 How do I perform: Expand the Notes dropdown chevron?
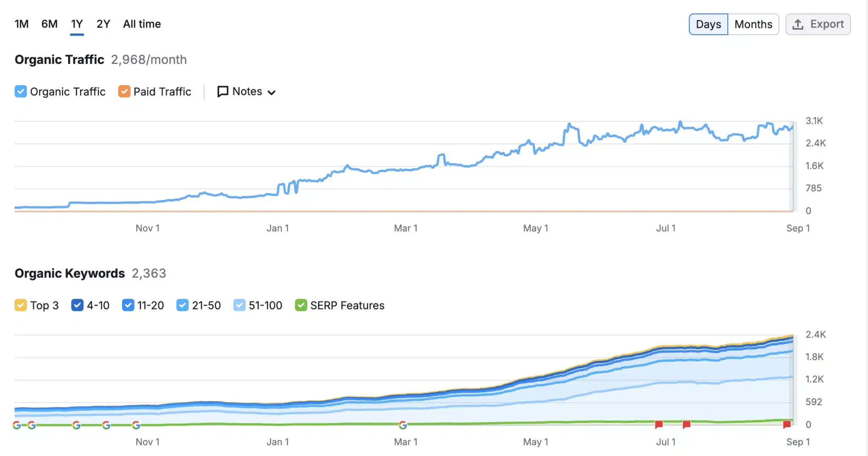pyautogui.click(x=272, y=92)
